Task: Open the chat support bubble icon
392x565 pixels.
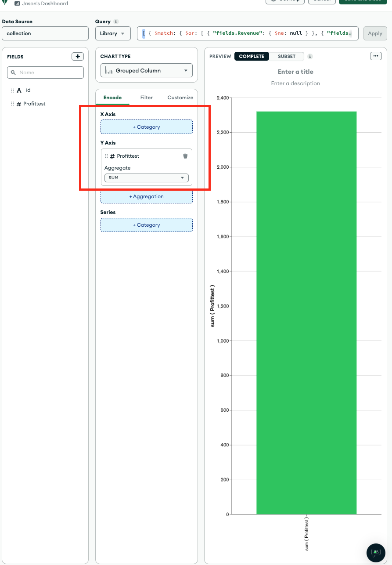Action: (x=376, y=552)
